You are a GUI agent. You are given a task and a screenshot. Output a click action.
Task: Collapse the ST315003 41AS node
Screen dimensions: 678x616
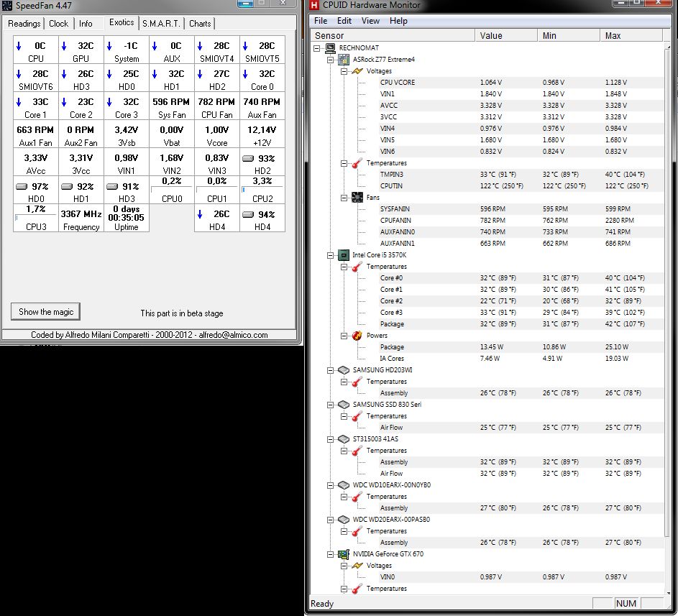(x=330, y=440)
